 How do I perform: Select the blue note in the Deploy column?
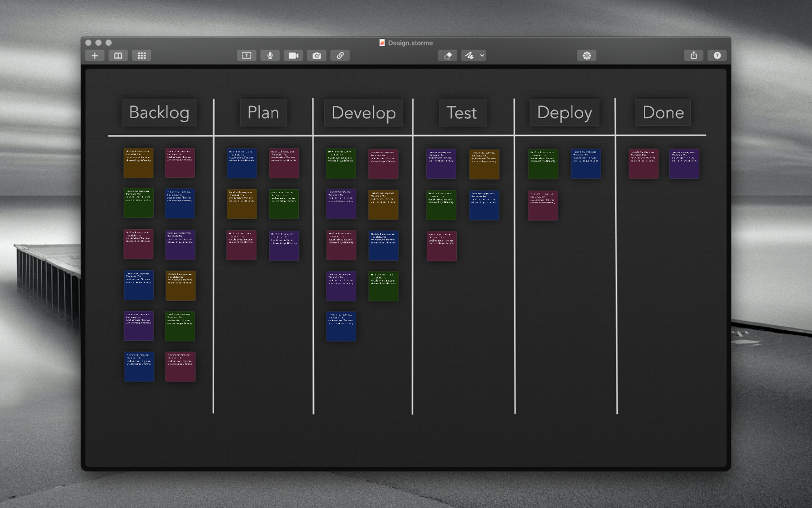[586, 164]
